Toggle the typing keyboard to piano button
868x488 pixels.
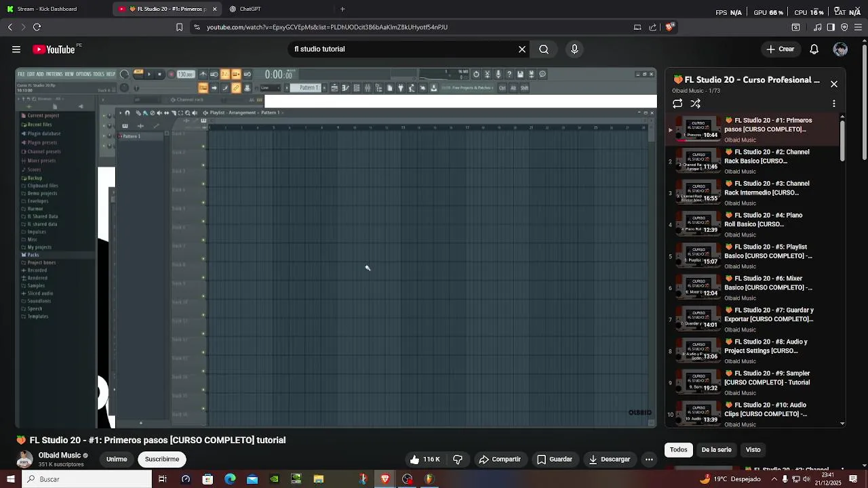(203, 87)
